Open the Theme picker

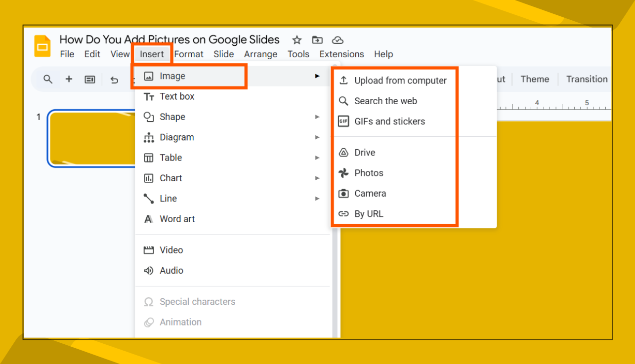tap(535, 79)
